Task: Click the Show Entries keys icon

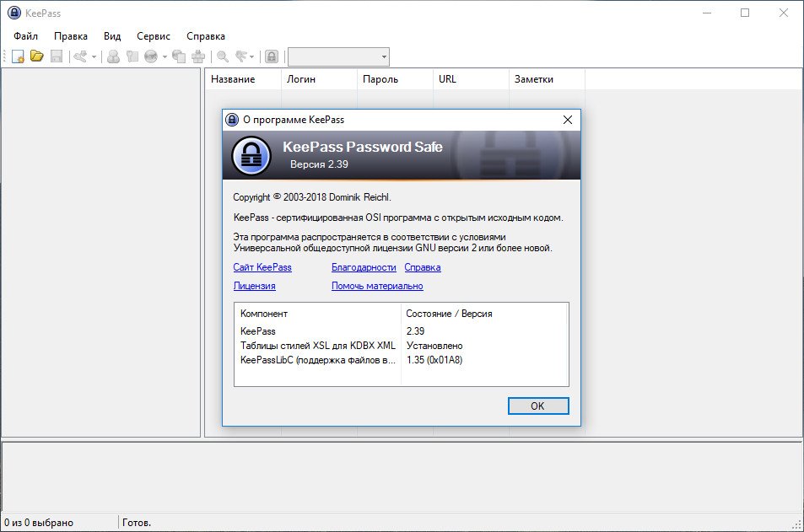Action: [241, 56]
